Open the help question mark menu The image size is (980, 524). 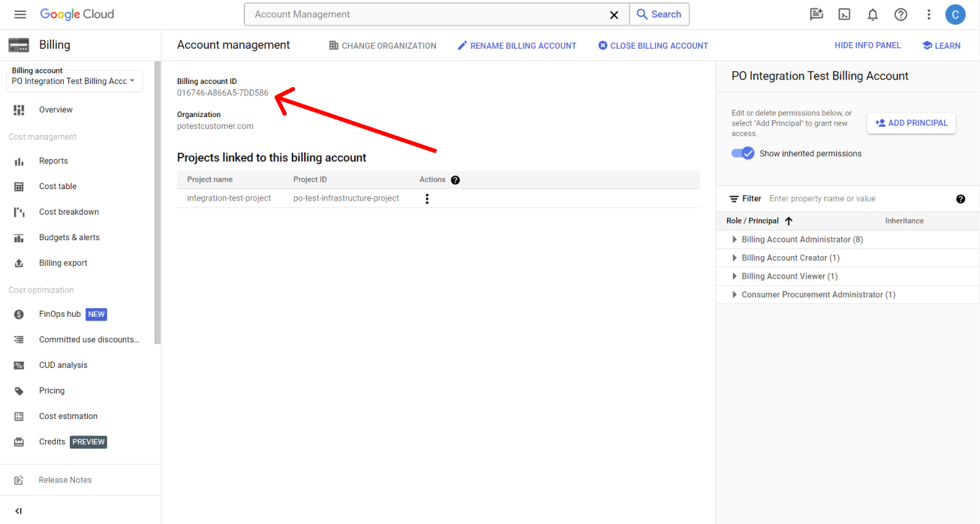[x=900, y=14]
